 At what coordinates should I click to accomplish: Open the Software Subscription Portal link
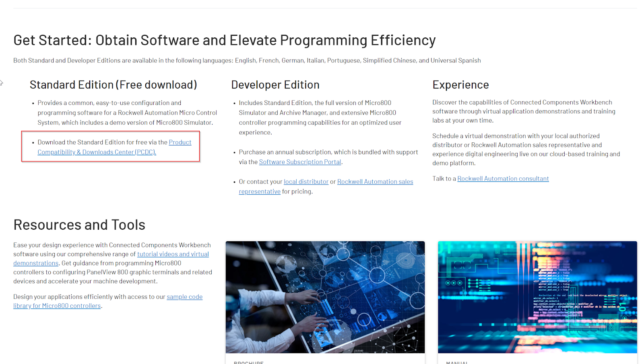click(x=300, y=162)
